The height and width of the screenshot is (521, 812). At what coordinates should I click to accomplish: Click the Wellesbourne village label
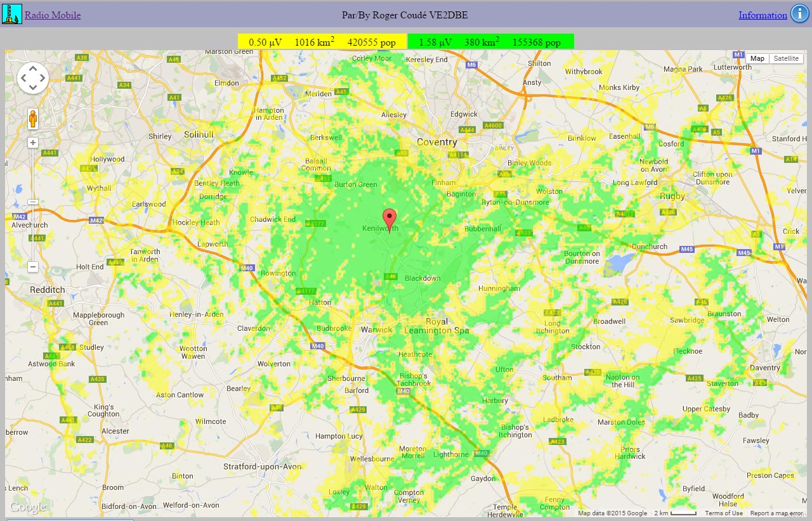[x=373, y=458]
